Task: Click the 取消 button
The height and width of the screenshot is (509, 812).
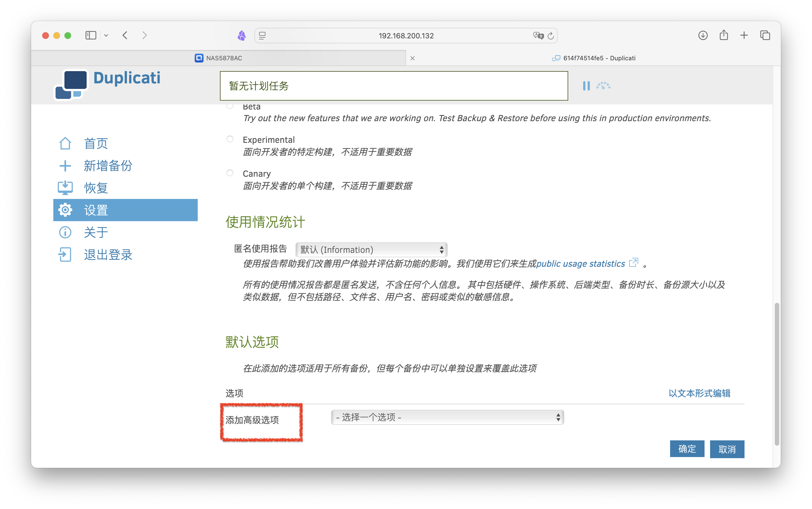Action: click(x=727, y=449)
